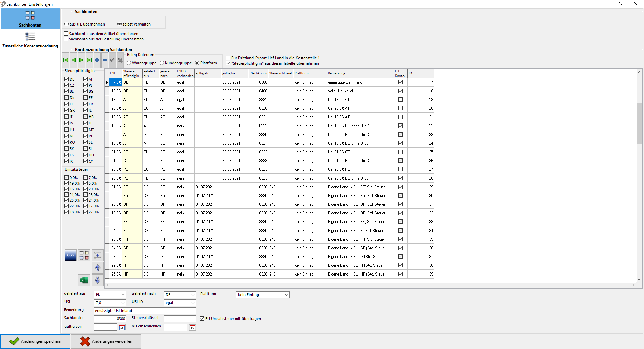
Task: Enable Sachkonto aus dem Artikel übernehmen
Action: click(x=66, y=34)
